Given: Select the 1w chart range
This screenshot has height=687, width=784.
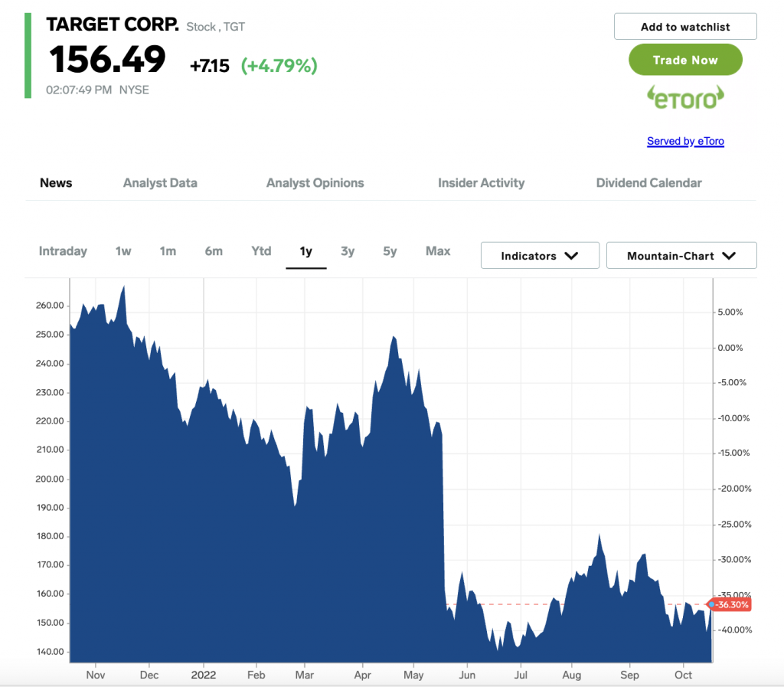Looking at the screenshot, I should click(x=123, y=251).
